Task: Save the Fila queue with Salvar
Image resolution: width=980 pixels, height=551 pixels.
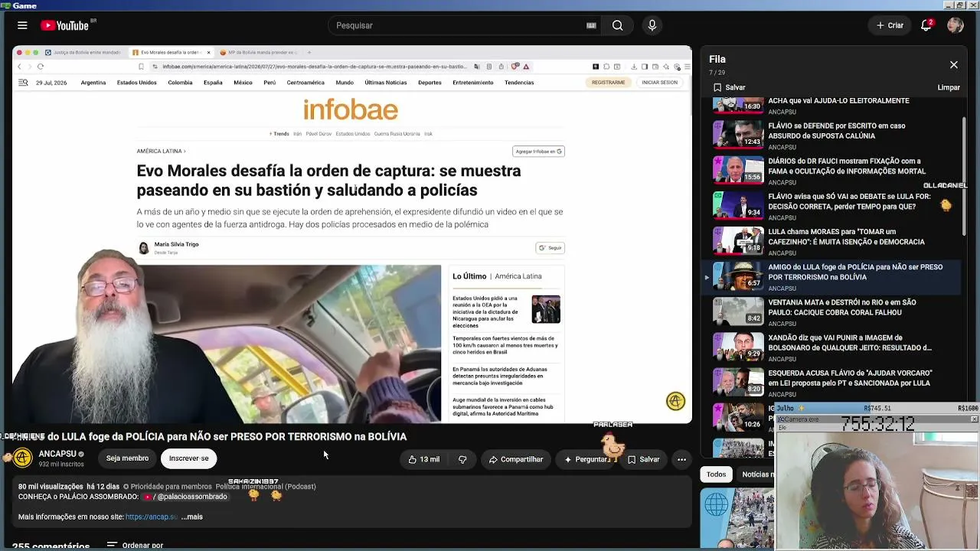Action: point(730,87)
